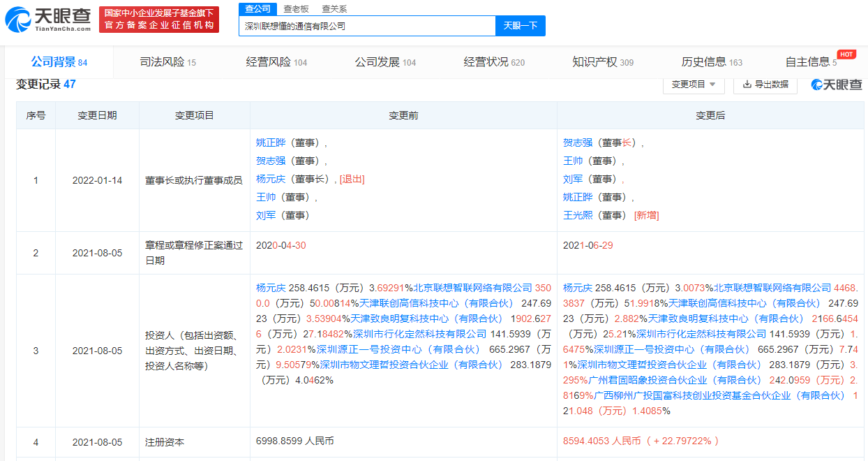Open 杨元庆 link in 变更前 directors list

(271, 179)
